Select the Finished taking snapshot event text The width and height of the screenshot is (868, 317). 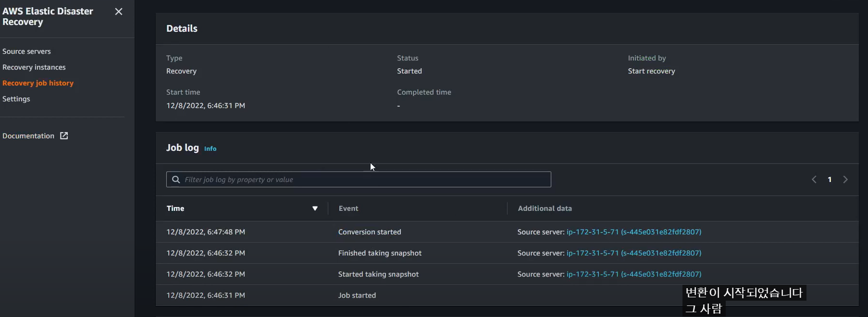click(380, 253)
